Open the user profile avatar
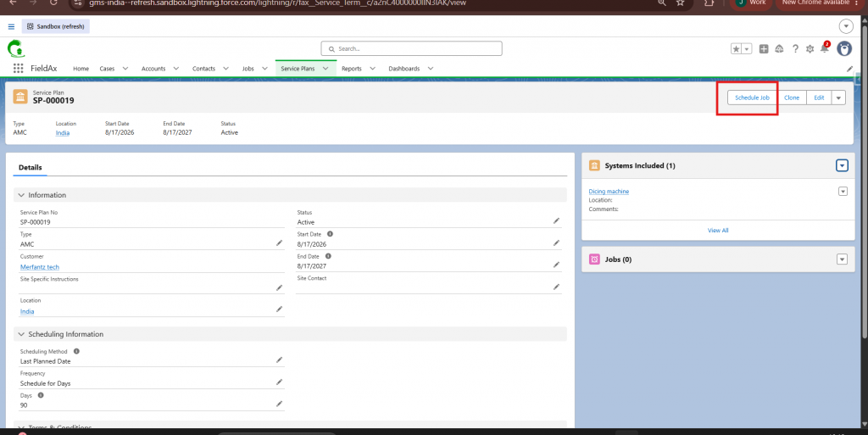Screen dimensions: 868x435 point(844,48)
